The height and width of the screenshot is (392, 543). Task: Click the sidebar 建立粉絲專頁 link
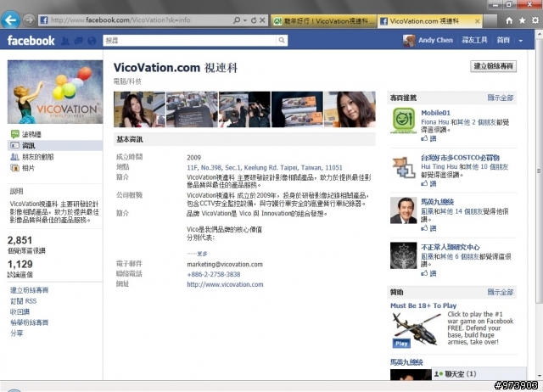30,290
